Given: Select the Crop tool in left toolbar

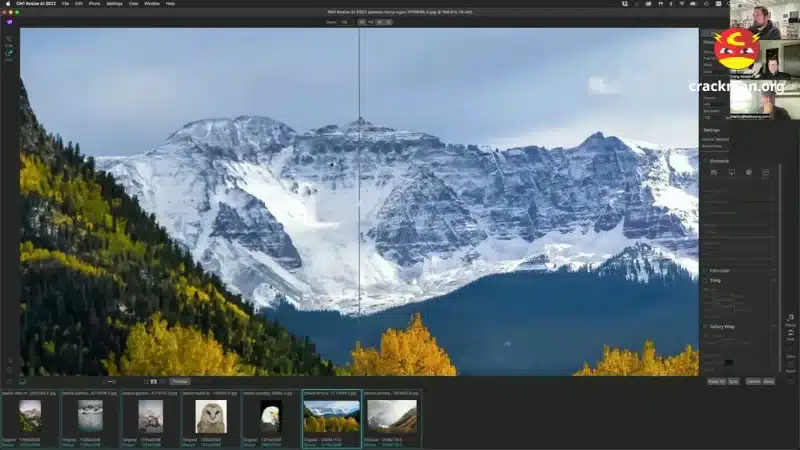Looking at the screenshot, I should pyautogui.click(x=9, y=40).
